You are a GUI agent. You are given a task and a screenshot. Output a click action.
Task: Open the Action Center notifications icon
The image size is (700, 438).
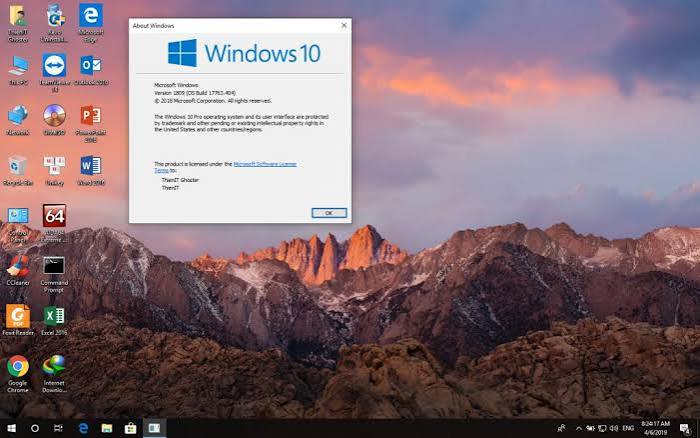click(685, 428)
